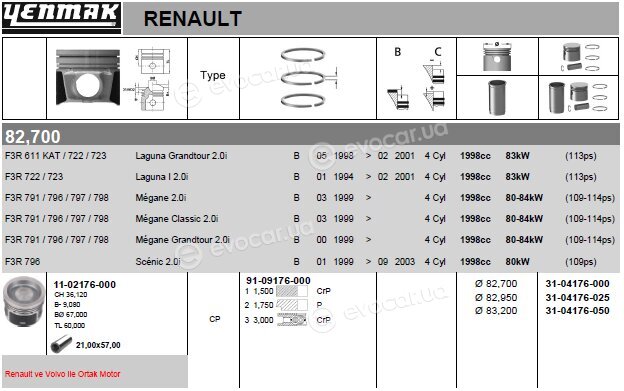This screenshot has width=624, height=391.
Task: Click the CP type value
Action: (215, 319)
